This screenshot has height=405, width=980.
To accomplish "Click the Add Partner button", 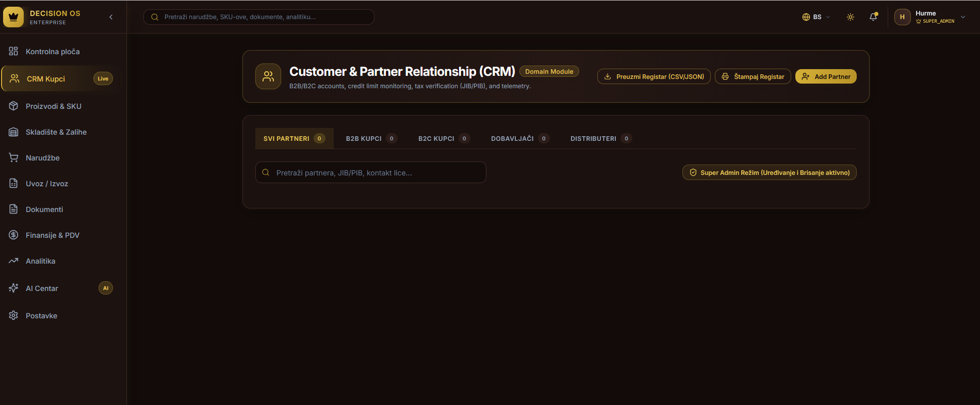I will (x=826, y=76).
